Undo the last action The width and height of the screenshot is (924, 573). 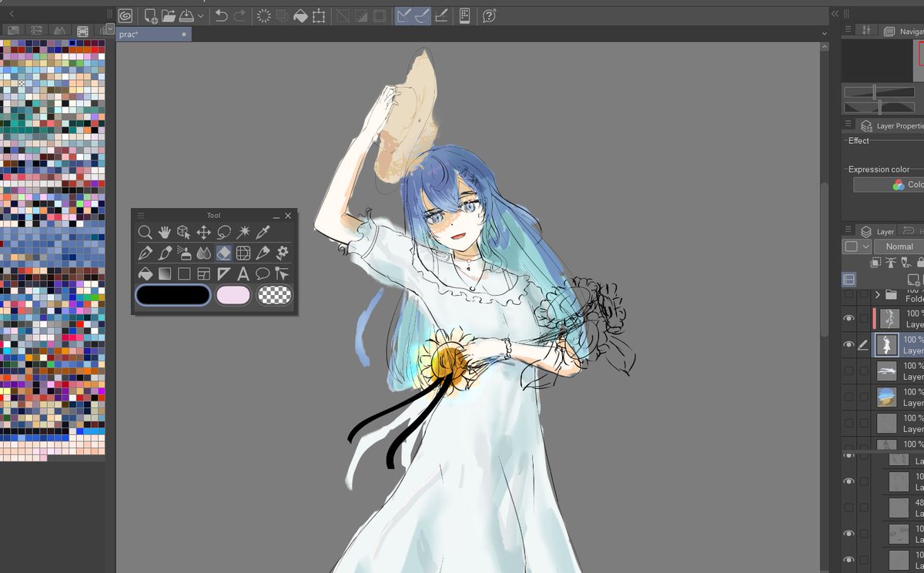221,15
